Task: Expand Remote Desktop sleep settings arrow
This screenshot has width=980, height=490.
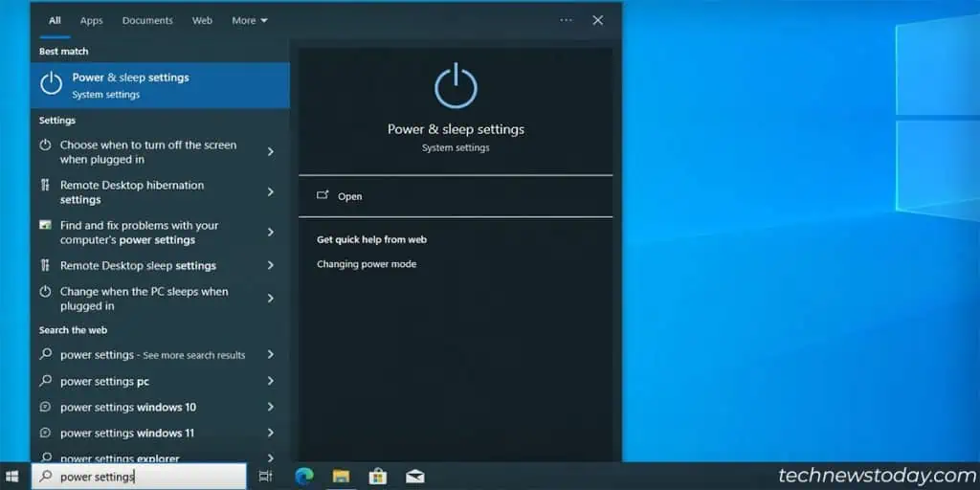Action: click(x=271, y=265)
